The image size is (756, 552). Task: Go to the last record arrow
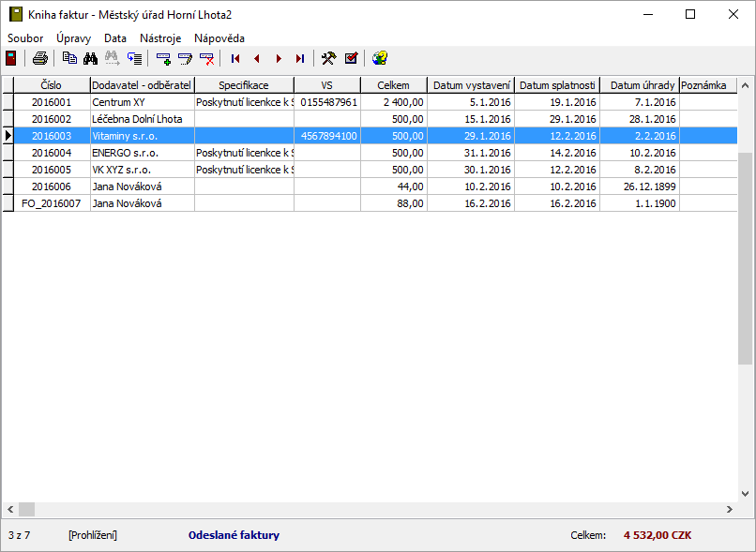[x=300, y=58]
